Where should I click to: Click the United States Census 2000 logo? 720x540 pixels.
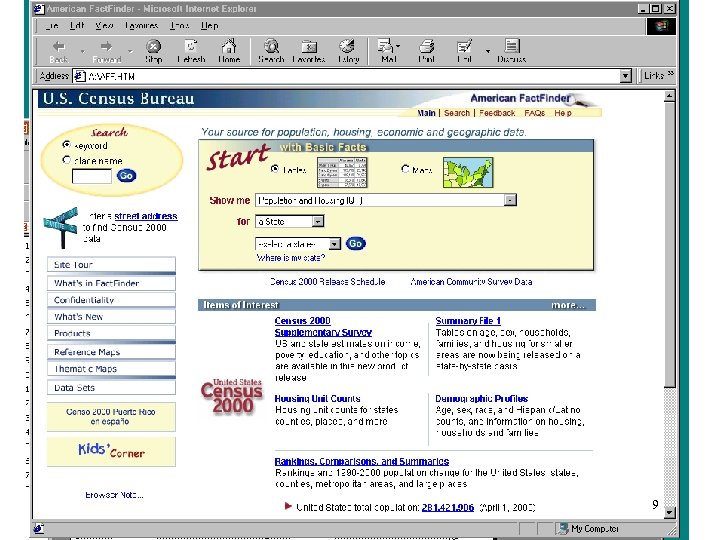[231, 397]
